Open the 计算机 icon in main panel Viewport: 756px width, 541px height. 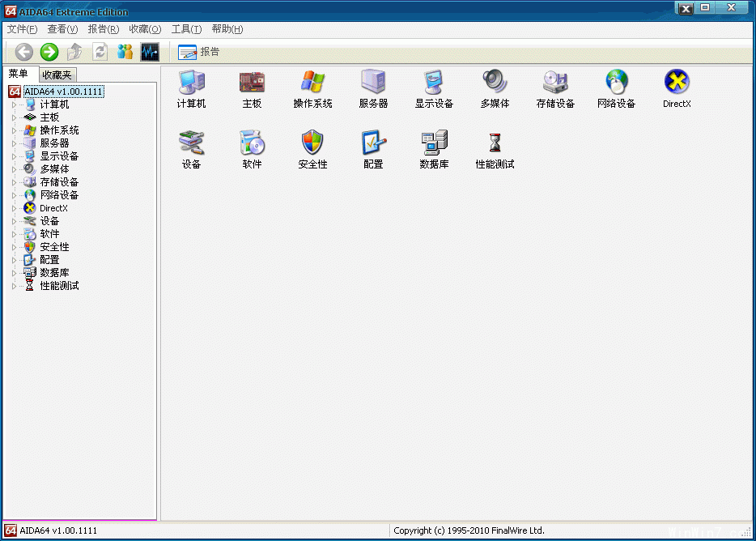point(191,82)
